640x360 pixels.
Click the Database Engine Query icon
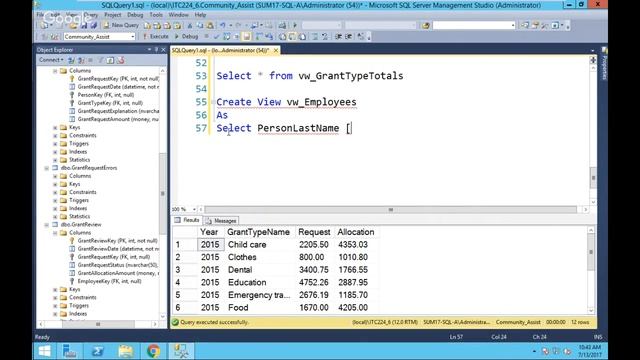point(147,25)
